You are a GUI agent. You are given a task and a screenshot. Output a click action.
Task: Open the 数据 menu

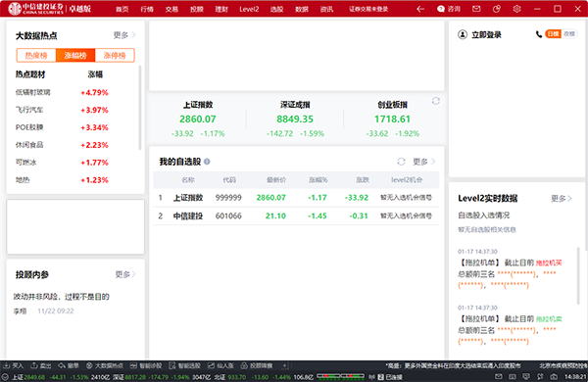[302, 9]
